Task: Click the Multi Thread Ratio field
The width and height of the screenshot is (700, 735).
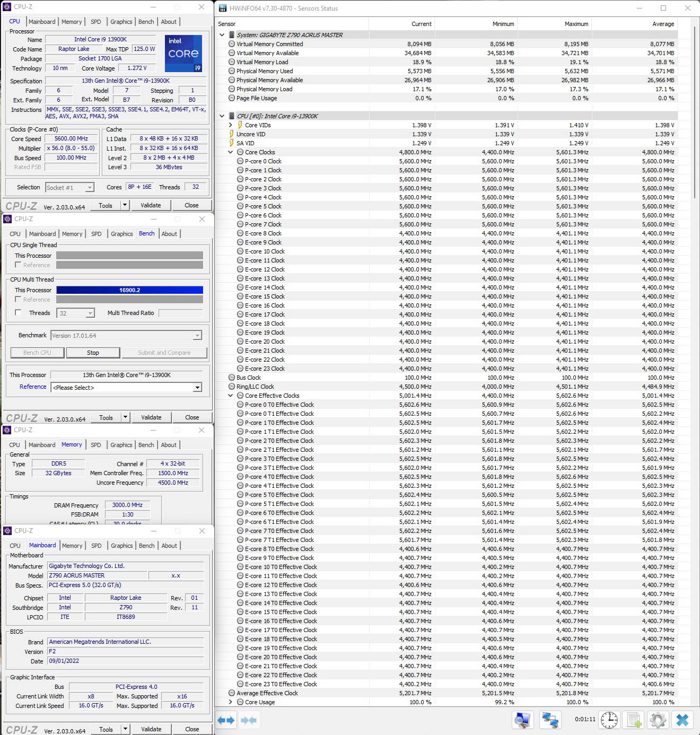Action: coord(181,313)
